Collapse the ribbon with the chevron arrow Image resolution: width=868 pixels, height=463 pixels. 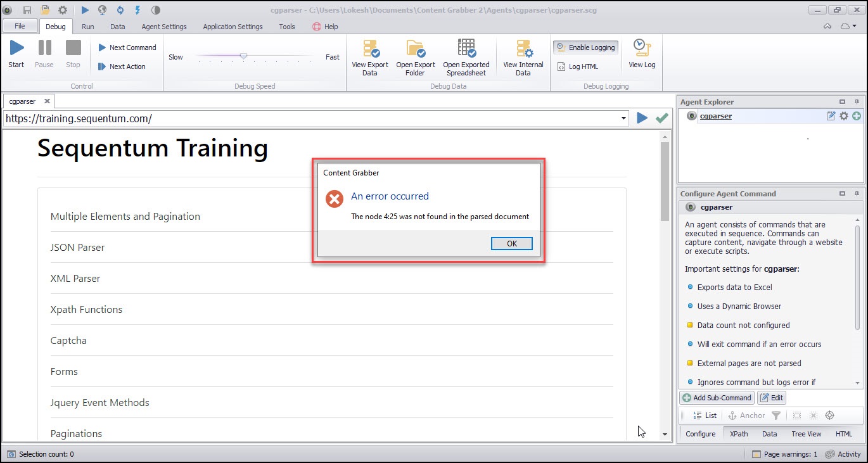[827, 27]
